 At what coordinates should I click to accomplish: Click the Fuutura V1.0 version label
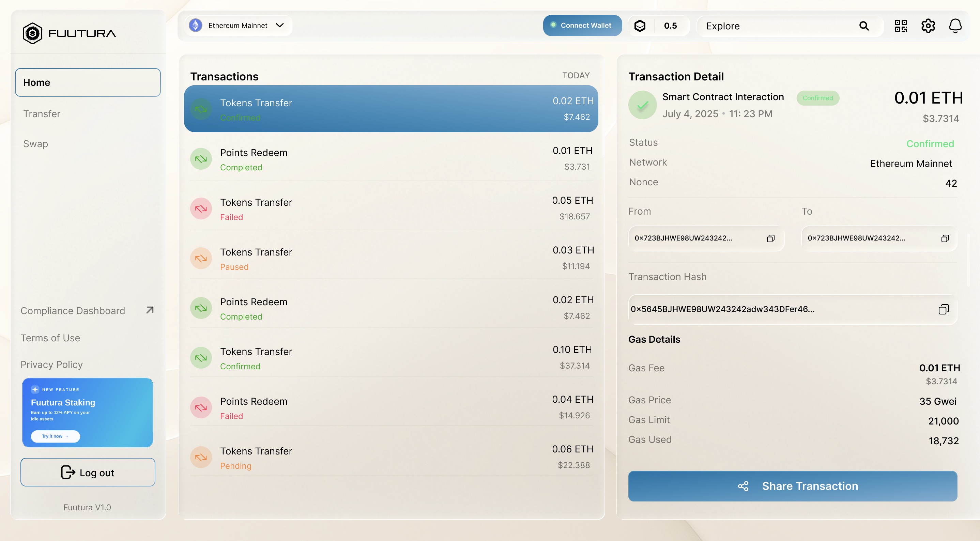(87, 508)
